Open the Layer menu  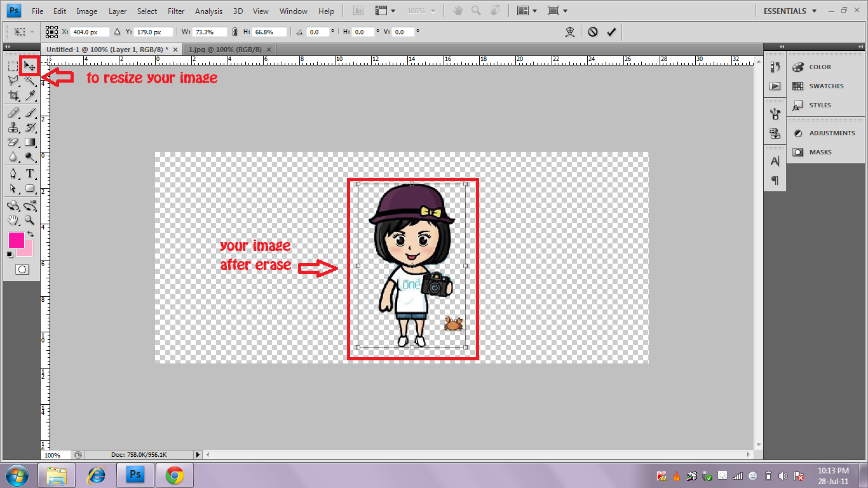point(118,11)
